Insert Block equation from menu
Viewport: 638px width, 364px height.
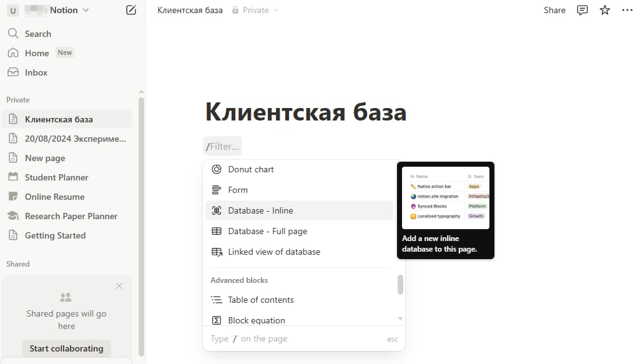pyautogui.click(x=300, y=320)
